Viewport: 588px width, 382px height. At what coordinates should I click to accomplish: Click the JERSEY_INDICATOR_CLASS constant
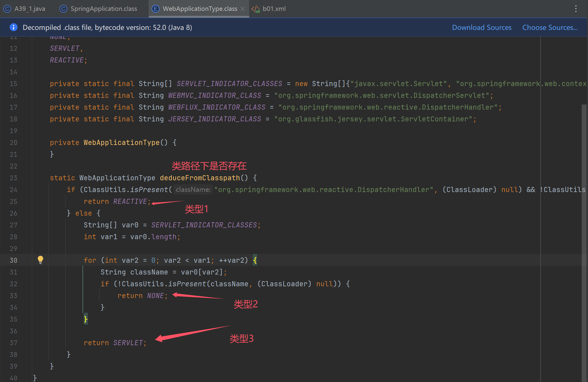pos(214,119)
